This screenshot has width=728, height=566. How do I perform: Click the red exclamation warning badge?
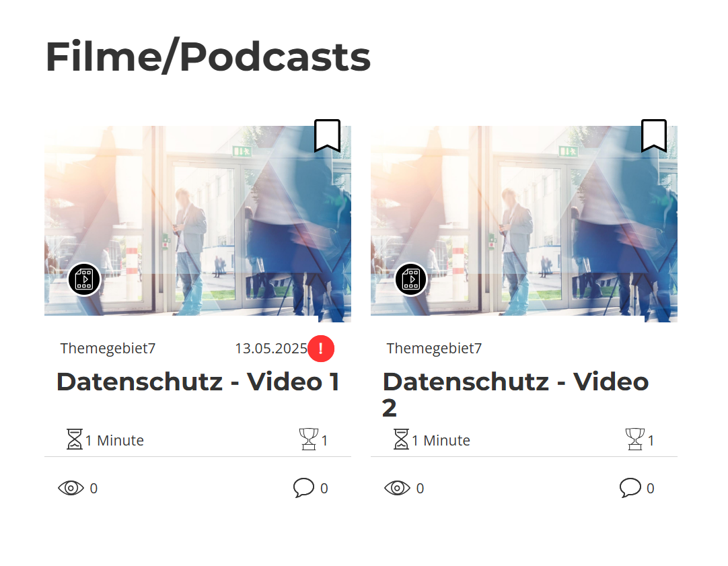(x=321, y=348)
